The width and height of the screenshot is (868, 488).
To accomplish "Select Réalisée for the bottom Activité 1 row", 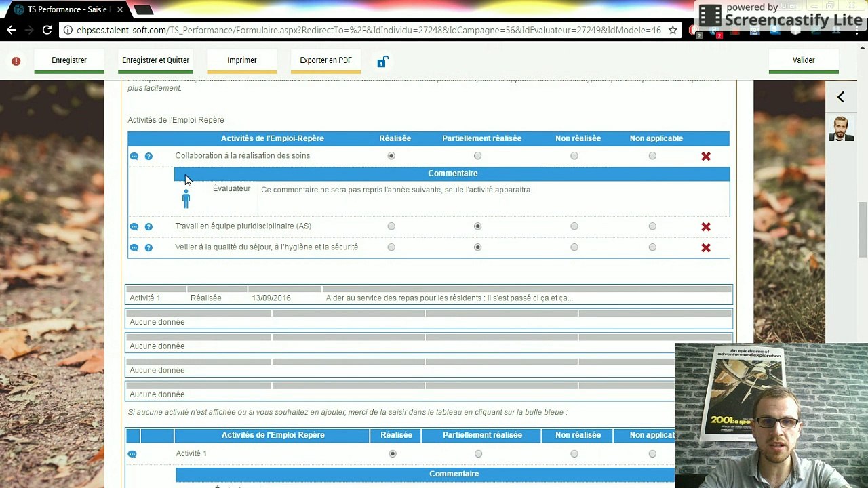I will 393,454.
